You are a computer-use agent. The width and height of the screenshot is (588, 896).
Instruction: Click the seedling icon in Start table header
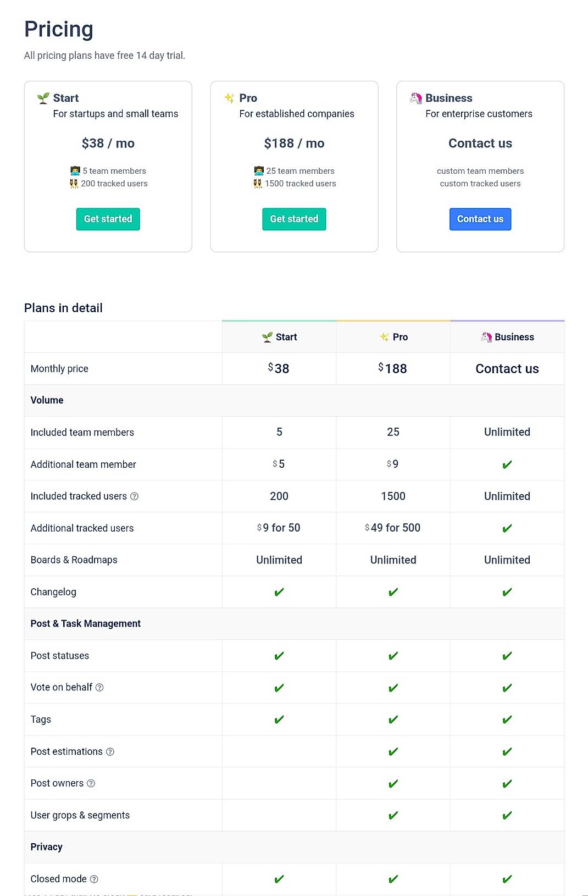click(268, 337)
